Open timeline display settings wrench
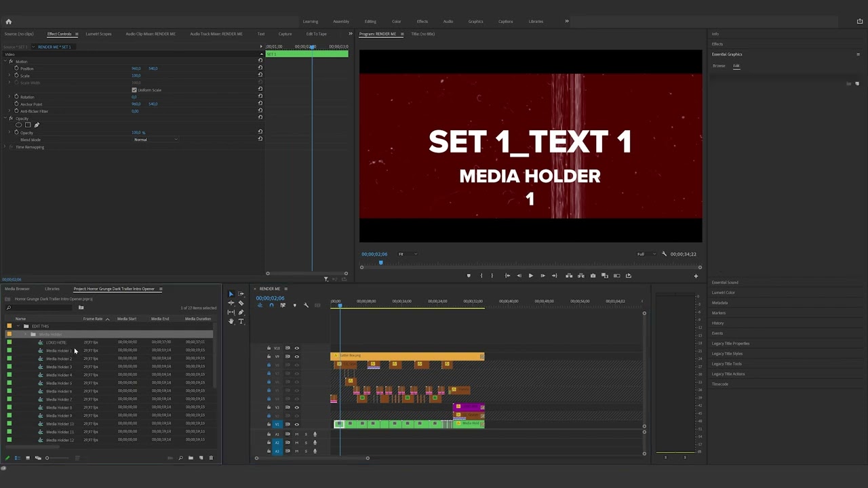 pos(306,305)
